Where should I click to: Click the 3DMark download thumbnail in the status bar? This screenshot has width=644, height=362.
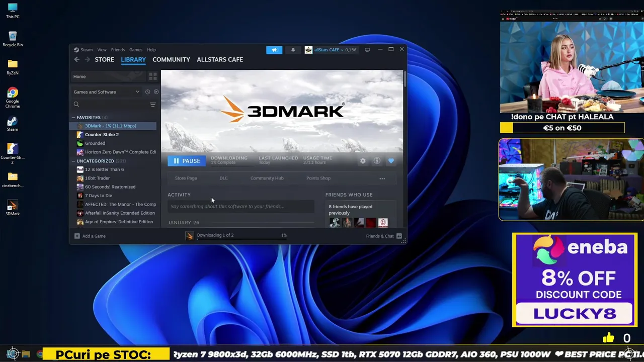point(190,236)
